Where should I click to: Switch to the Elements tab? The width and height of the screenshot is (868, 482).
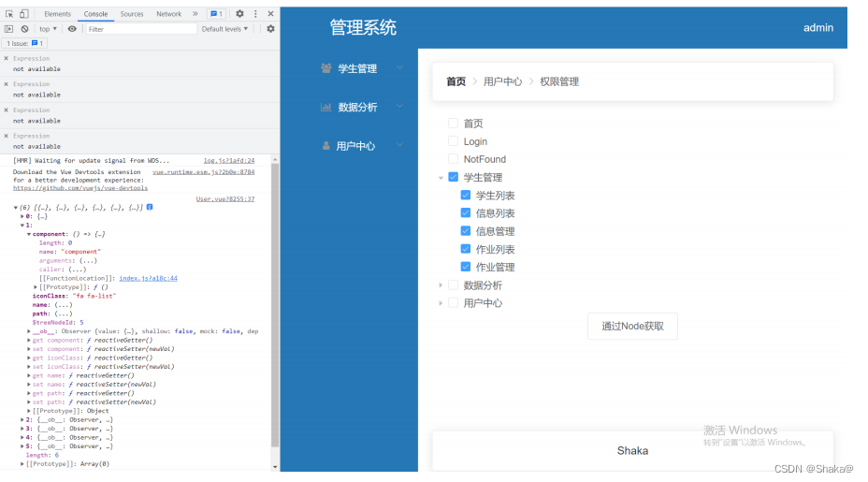[x=58, y=14]
